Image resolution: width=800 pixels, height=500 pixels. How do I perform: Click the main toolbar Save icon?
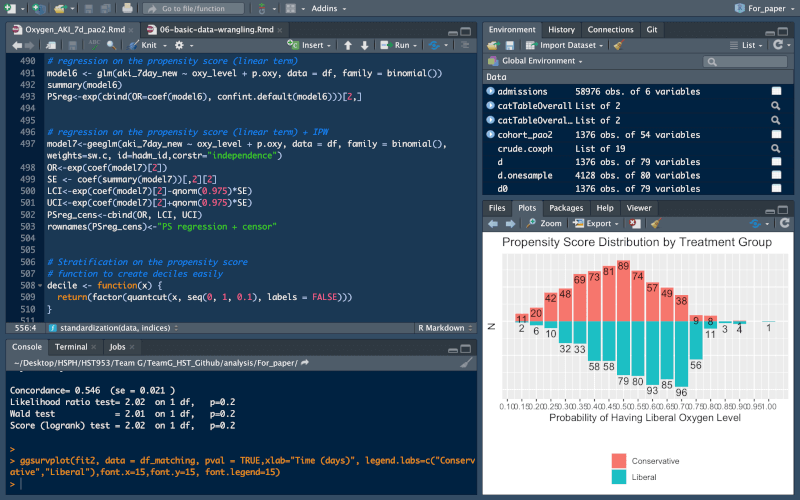(x=89, y=8)
